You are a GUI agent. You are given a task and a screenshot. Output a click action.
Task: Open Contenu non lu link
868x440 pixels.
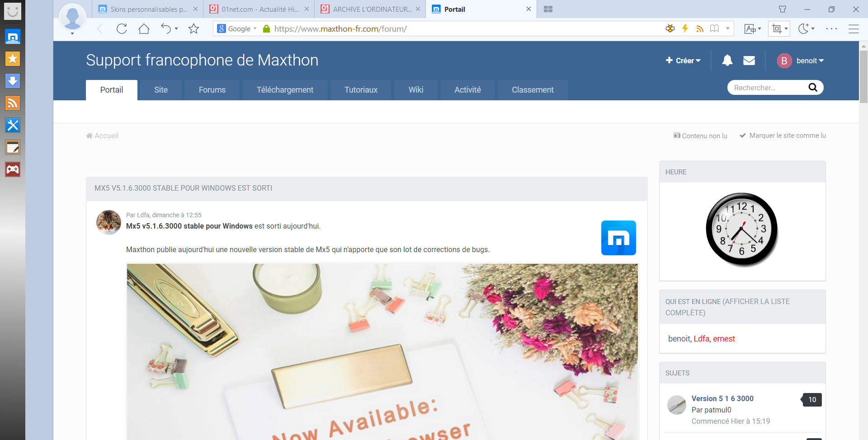coord(700,136)
